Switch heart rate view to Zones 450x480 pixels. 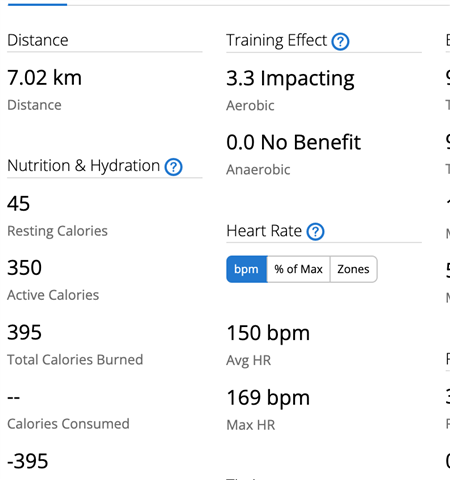(354, 269)
